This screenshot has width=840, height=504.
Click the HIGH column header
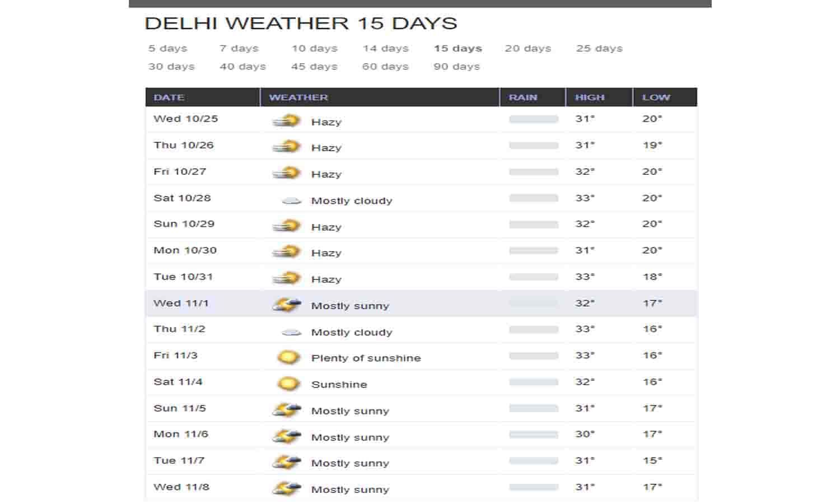click(589, 97)
